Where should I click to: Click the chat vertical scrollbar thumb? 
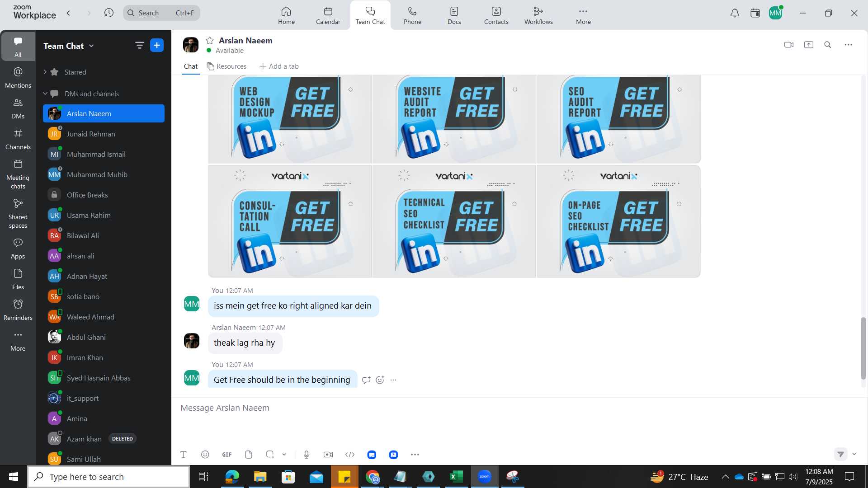[x=863, y=348]
